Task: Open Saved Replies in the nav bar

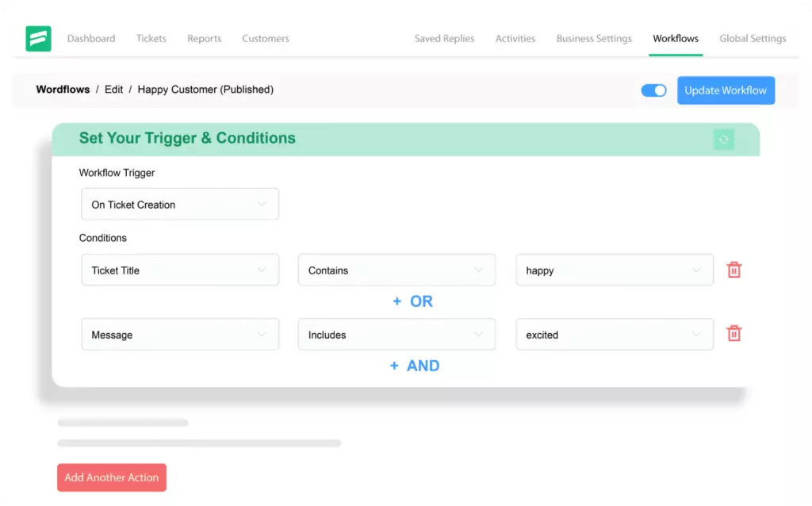Action: 444,38
